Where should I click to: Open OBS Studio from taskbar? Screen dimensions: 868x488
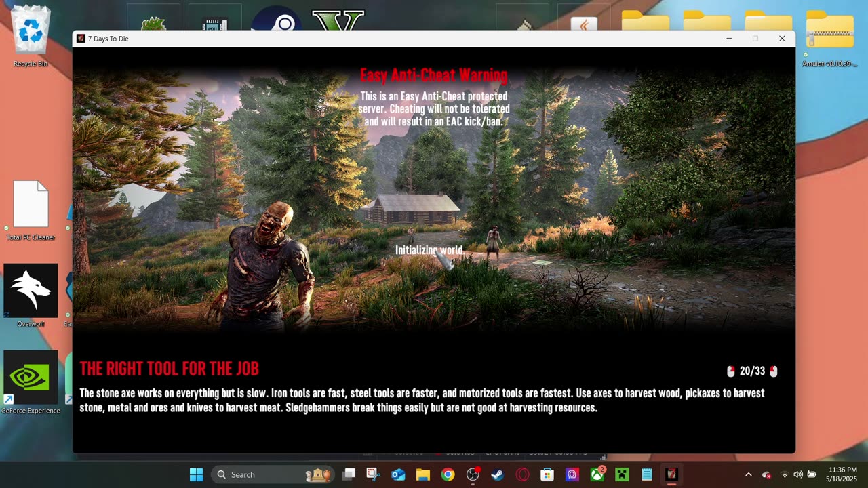[x=473, y=474]
